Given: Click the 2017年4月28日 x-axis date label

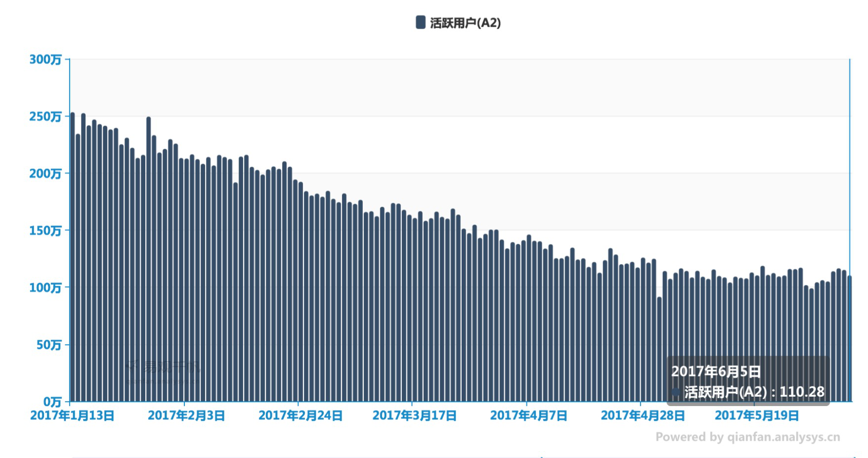Looking at the screenshot, I should tap(643, 415).
